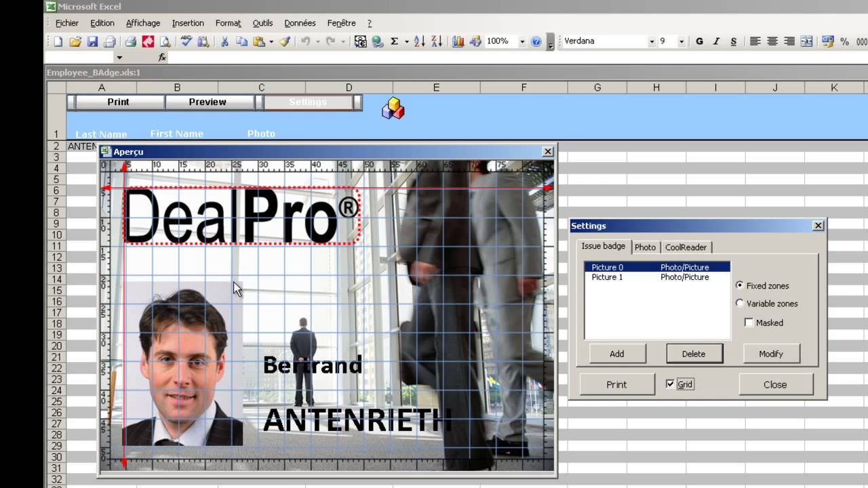This screenshot has width=868, height=488.
Task: Click the Delete button in Settings
Action: pos(694,354)
